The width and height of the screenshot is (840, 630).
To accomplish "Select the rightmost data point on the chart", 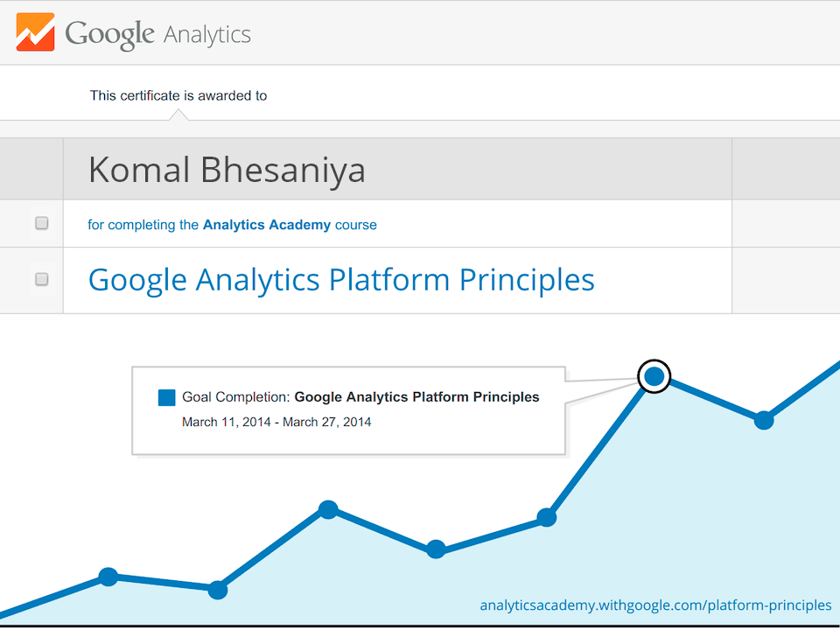I will pos(764,420).
